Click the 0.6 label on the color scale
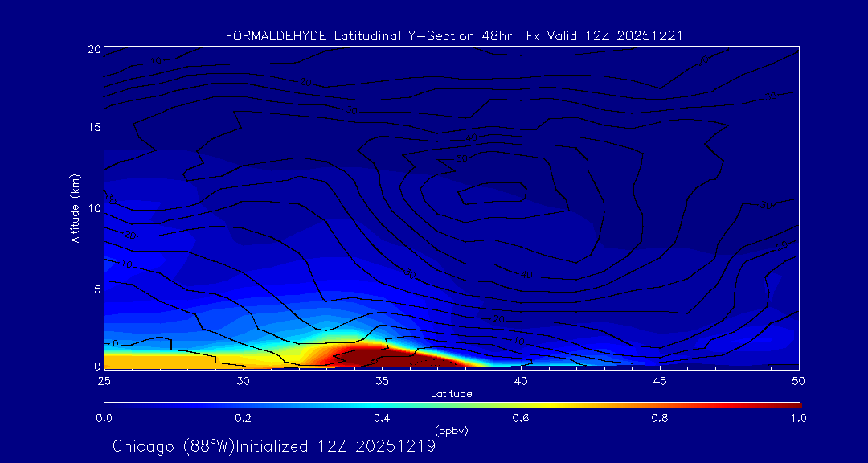868x463 pixels. [x=521, y=418]
